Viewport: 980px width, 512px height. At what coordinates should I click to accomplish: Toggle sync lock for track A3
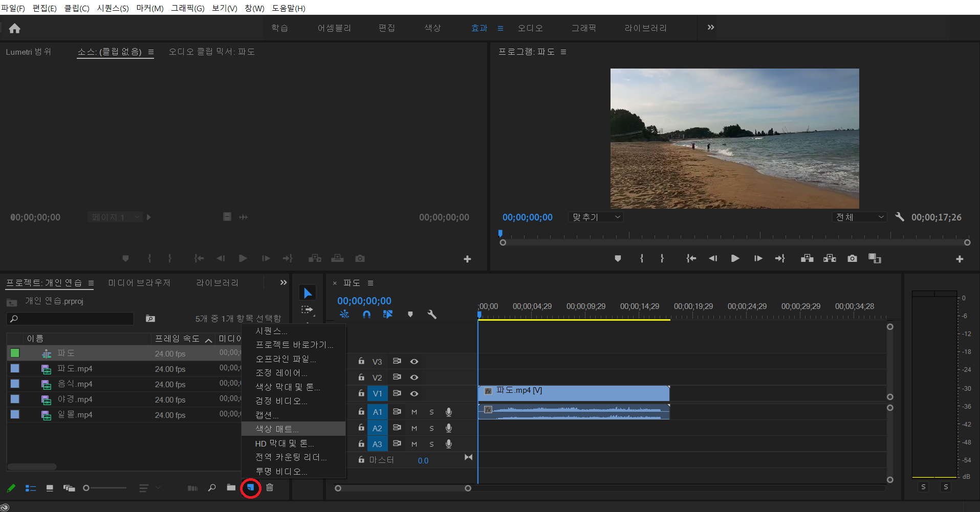pyautogui.click(x=397, y=443)
